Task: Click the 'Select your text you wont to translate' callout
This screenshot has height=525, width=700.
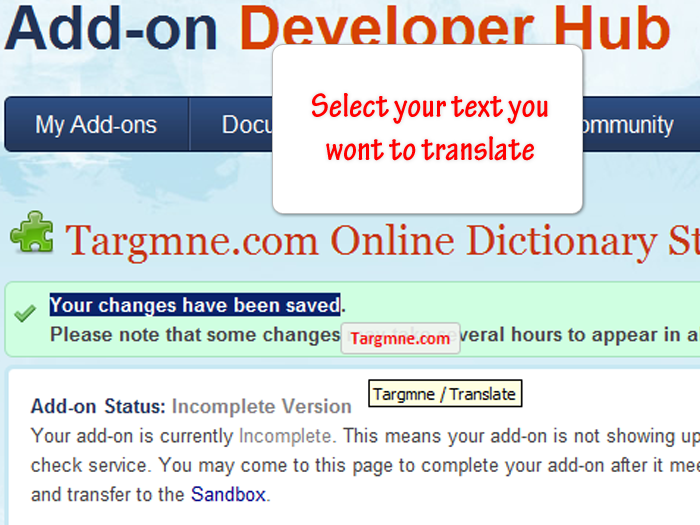Action: pyautogui.click(x=428, y=129)
